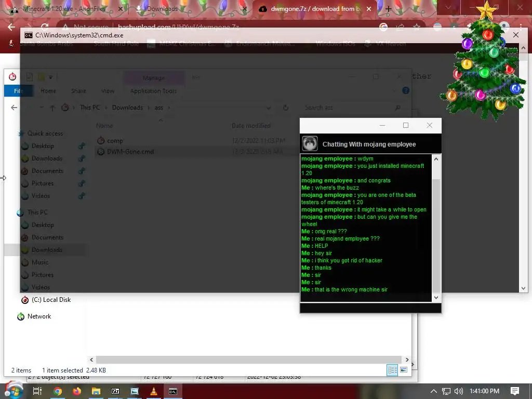Launch Google Chrome from the taskbar
Viewport: 532px width, 399px height.
58,391
